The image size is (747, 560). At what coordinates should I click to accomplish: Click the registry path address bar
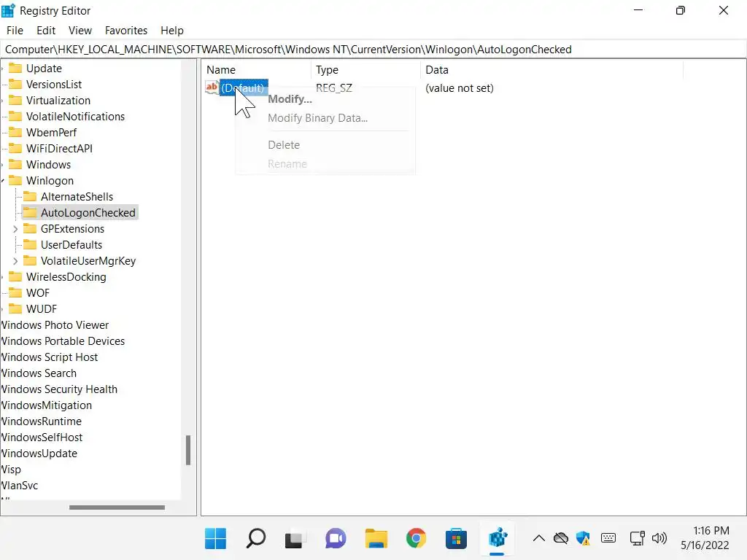373,50
